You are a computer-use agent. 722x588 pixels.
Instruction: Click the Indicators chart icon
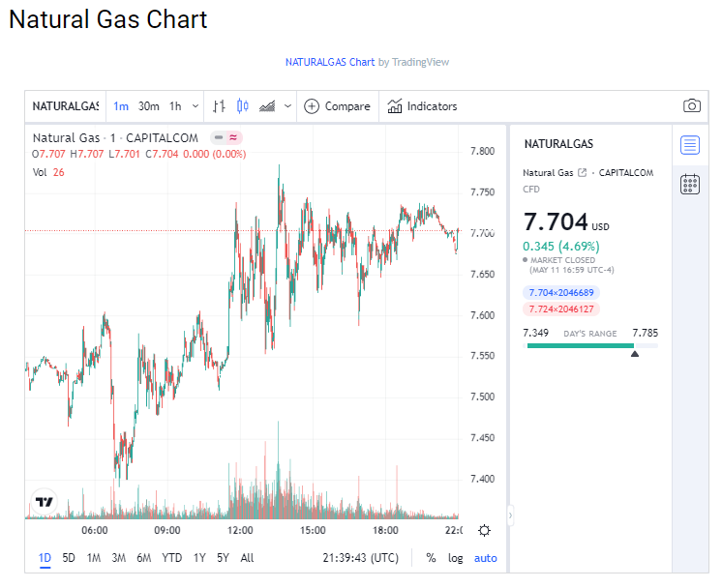tap(395, 106)
